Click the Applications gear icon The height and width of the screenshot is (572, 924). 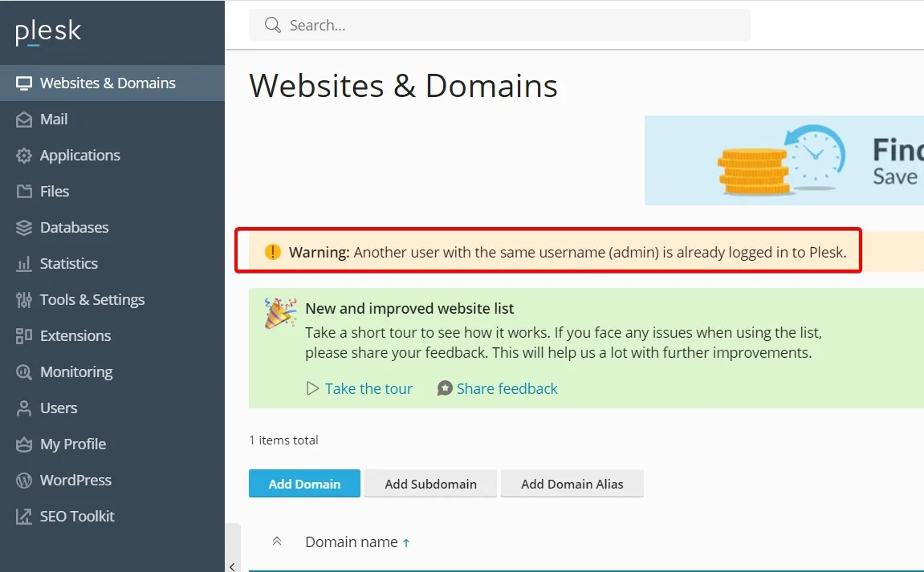24,156
